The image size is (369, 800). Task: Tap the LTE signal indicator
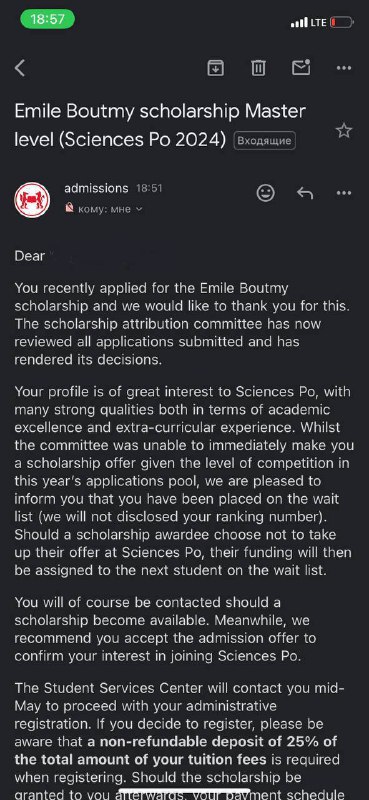click(x=317, y=22)
